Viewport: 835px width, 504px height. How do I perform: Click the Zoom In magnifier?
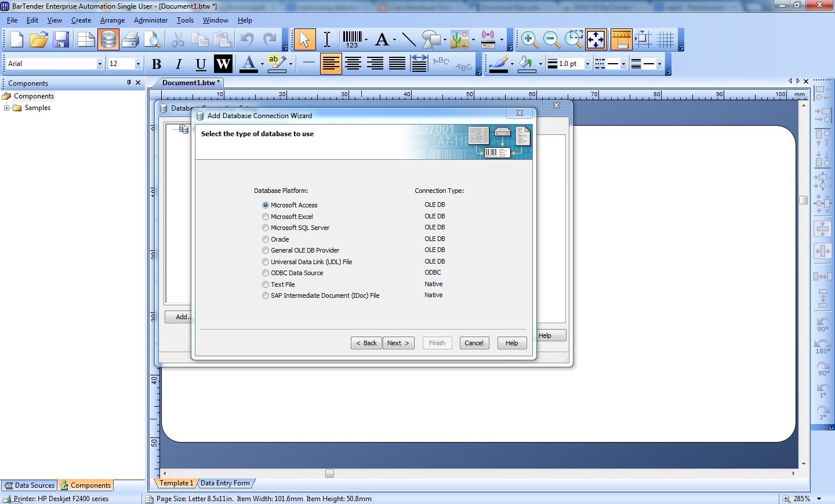click(x=529, y=40)
